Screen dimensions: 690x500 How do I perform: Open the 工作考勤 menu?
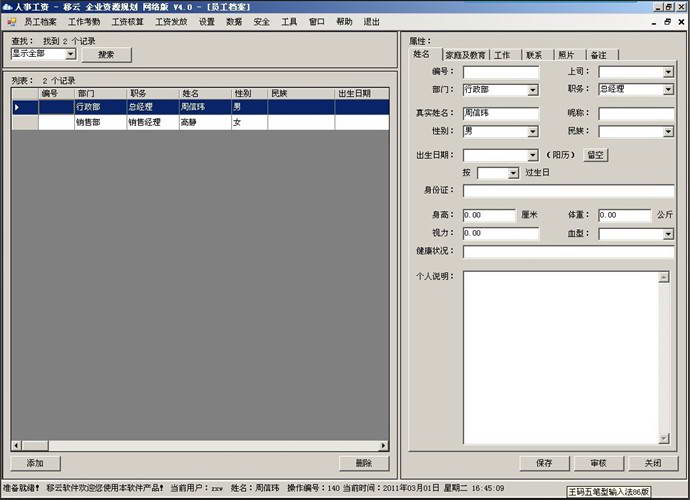pos(84,22)
